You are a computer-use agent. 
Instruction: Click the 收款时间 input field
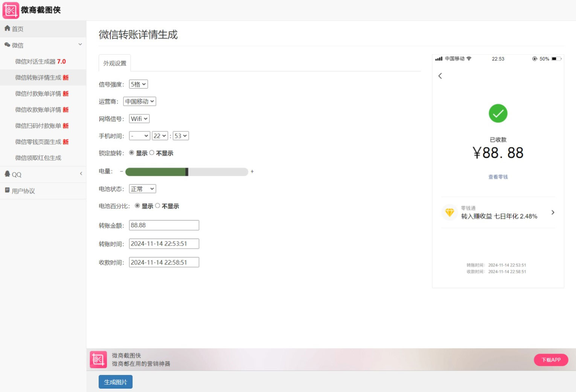tap(164, 262)
